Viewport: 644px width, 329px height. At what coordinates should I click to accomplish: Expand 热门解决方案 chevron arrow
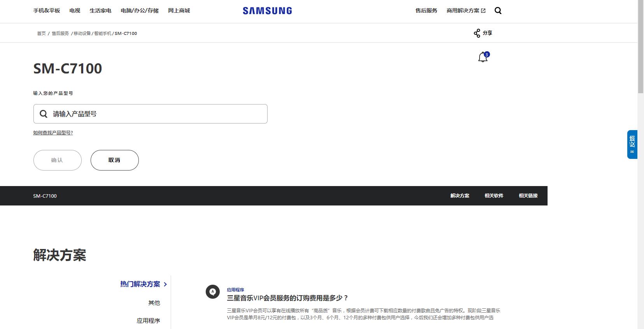[165, 284]
